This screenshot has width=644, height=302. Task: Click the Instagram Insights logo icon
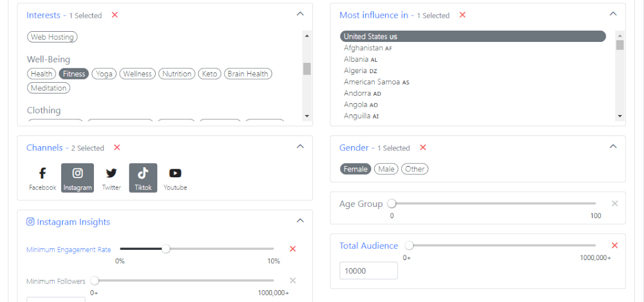tap(31, 222)
